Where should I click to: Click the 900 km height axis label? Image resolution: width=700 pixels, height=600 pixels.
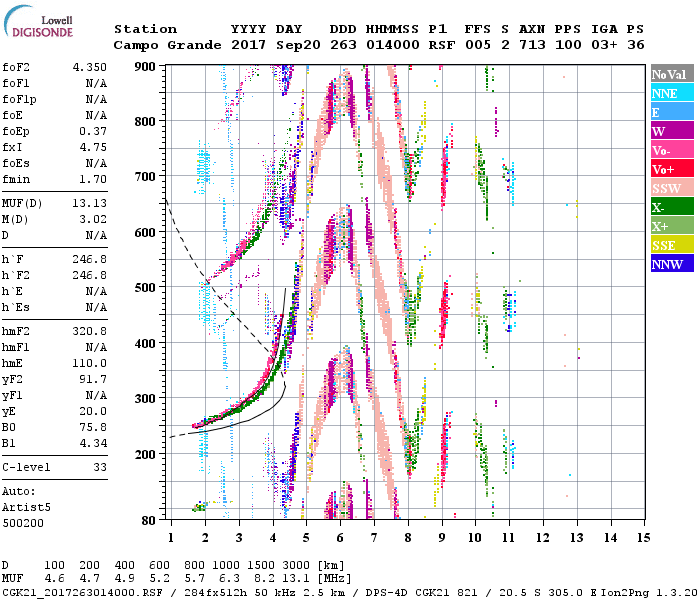point(145,67)
